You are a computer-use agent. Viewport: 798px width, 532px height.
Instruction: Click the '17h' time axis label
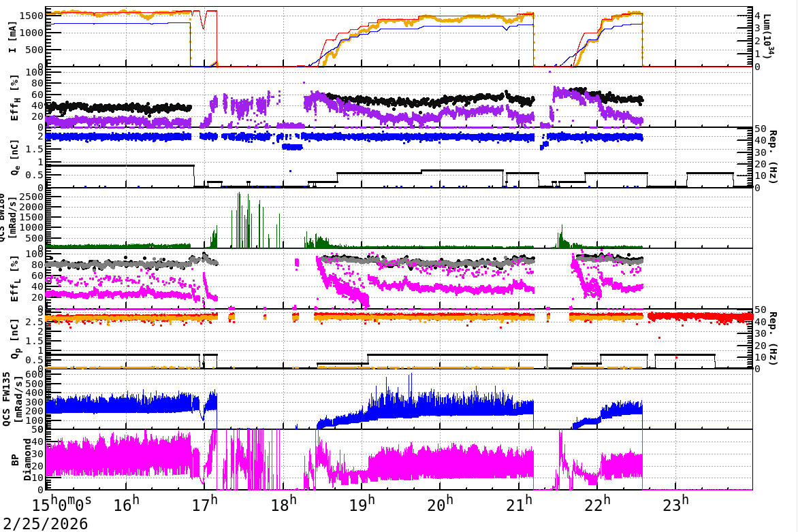(204, 503)
